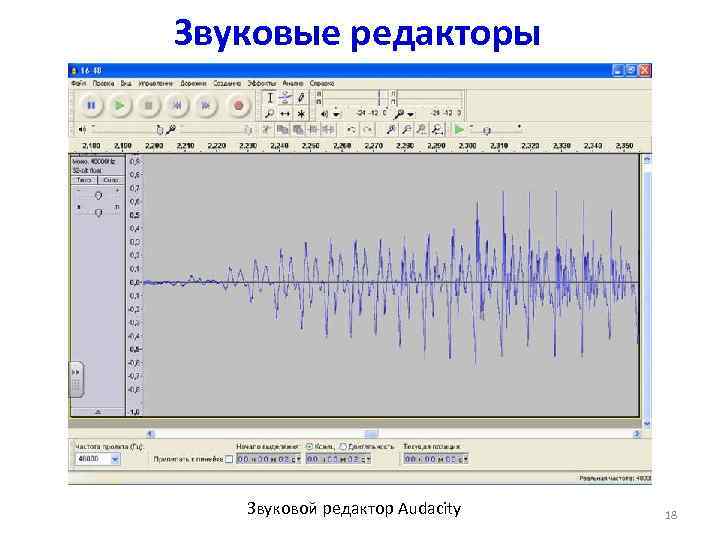Viewport: 720px width, 540px height.
Task: Click the vertical scrollbar down arrow
Action: tap(647, 423)
